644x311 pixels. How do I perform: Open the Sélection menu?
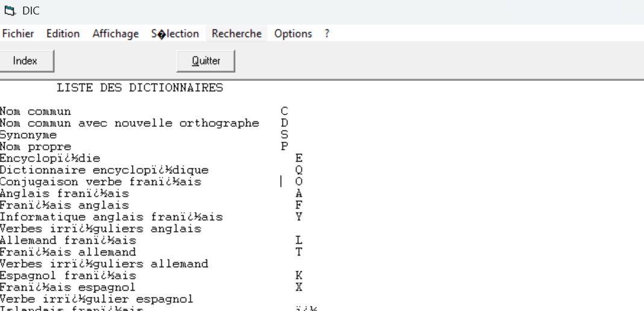coord(175,34)
